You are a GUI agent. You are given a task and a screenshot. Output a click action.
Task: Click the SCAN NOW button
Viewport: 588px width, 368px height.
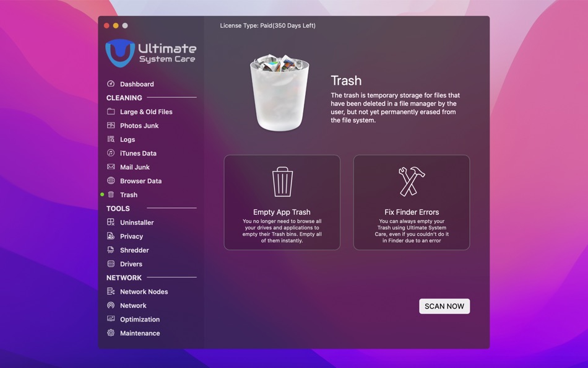pos(444,306)
